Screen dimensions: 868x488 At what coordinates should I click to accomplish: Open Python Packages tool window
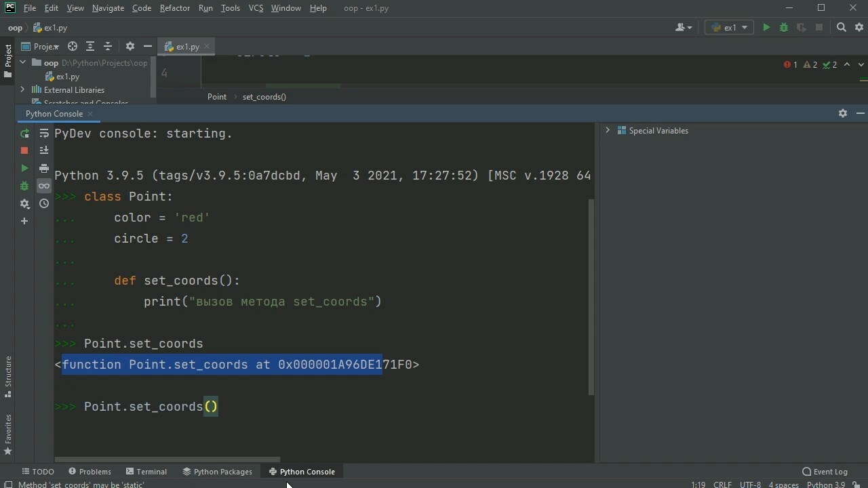(x=217, y=472)
